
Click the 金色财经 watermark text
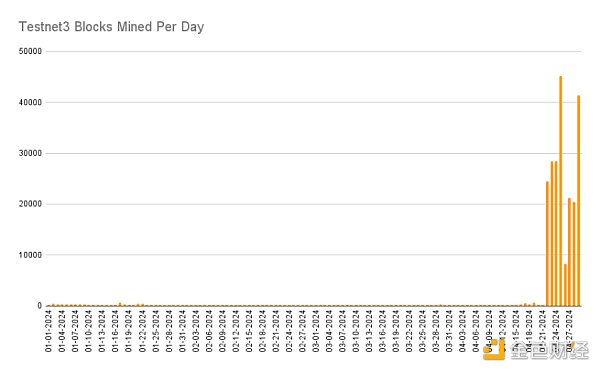tap(549, 350)
